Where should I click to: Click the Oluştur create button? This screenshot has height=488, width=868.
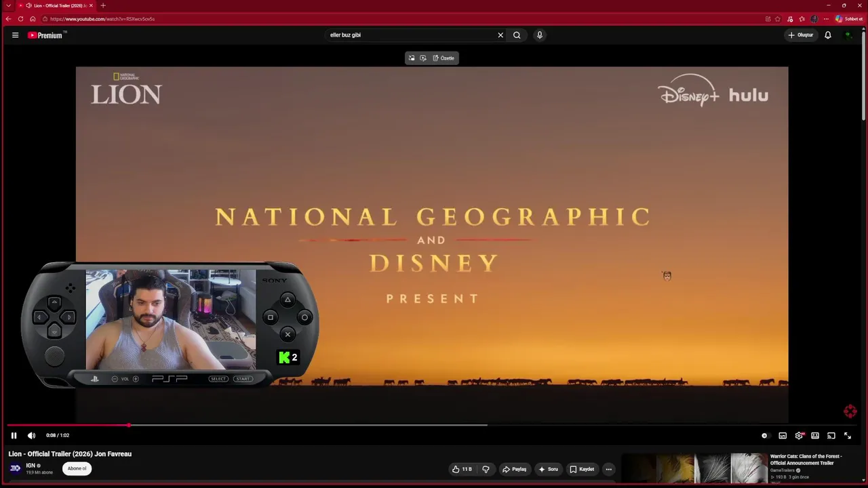coord(800,35)
